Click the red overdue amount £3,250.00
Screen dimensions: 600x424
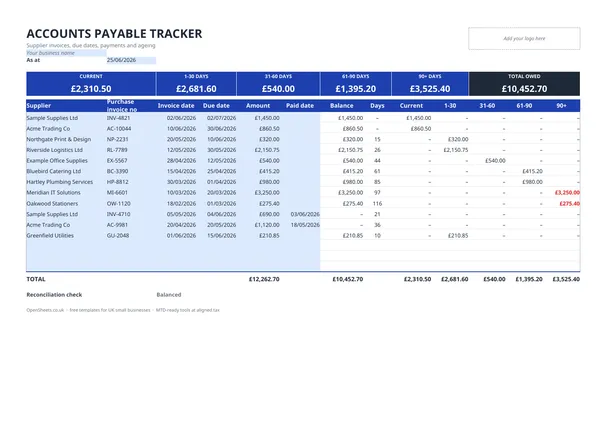[x=567, y=193]
